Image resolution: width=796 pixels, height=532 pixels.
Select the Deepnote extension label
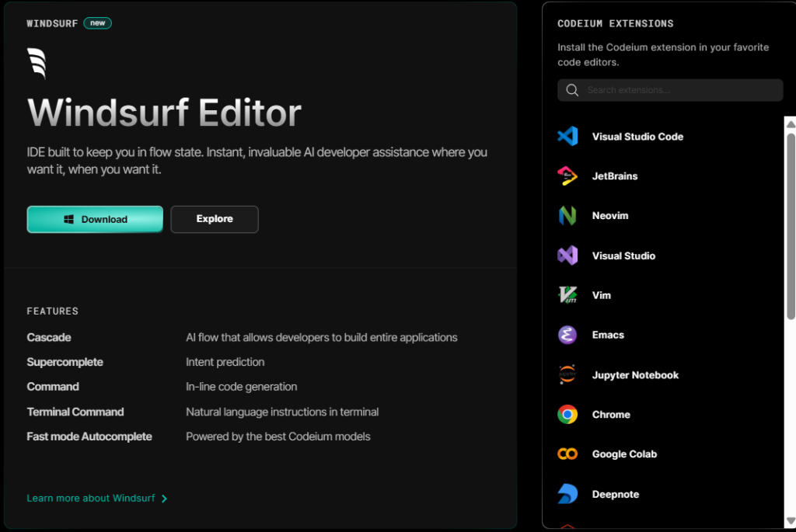[x=616, y=494]
